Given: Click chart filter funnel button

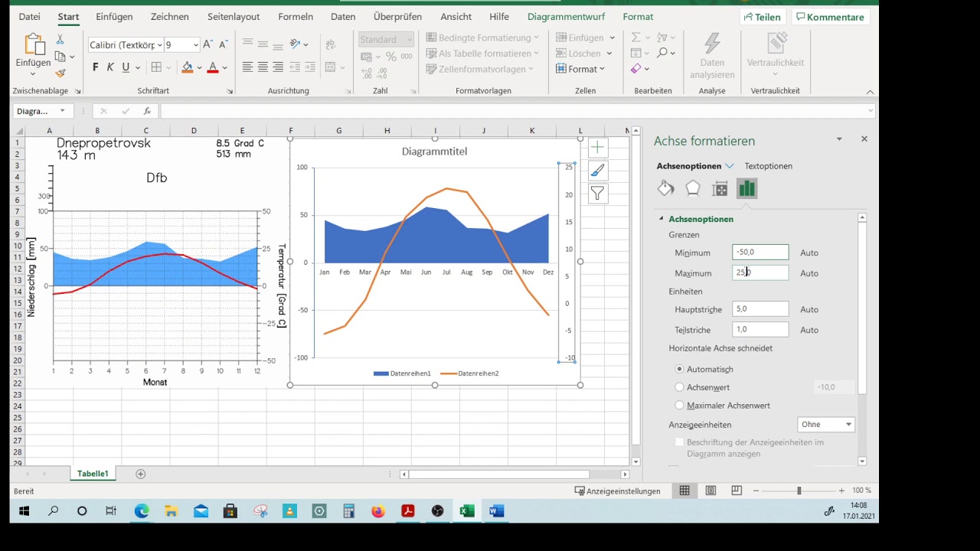Looking at the screenshot, I should [x=597, y=194].
